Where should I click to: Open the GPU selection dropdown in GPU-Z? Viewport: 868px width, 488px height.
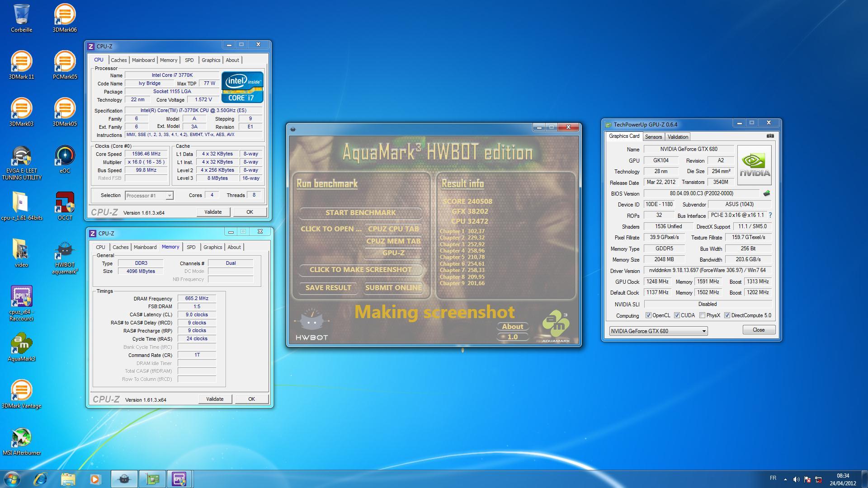point(658,331)
